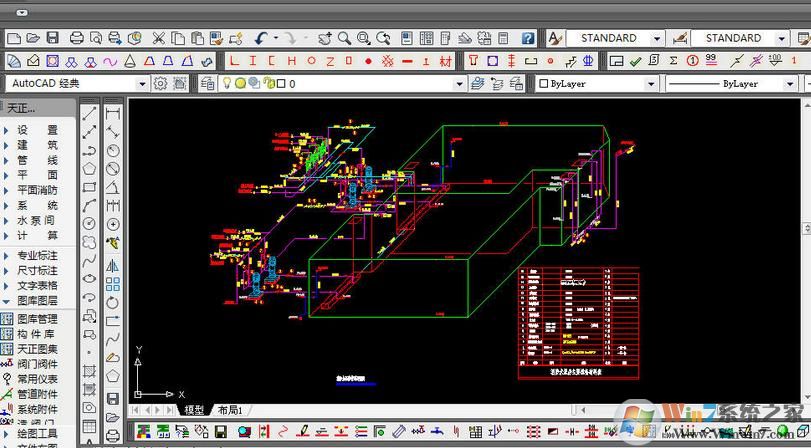Switch to the 布局1 layout tab
The width and height of the screenshot is (811, 448).
coord(230,410)
